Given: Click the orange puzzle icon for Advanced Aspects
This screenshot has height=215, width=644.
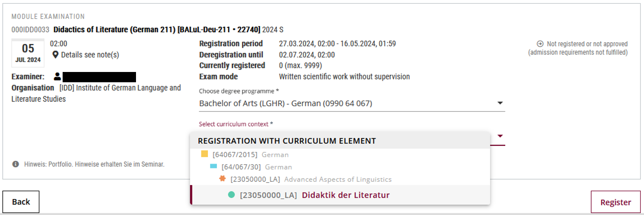Looking at the screenshot, I should coord(222,179).
